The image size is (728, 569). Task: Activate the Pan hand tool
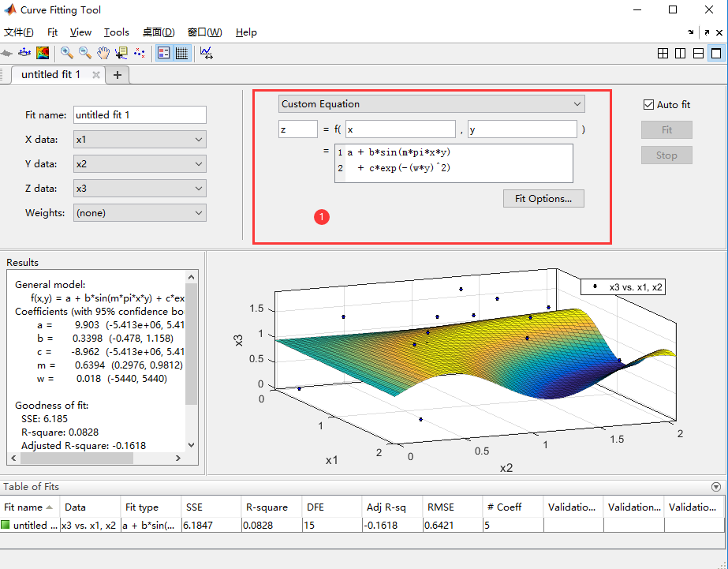pos(103,53)
